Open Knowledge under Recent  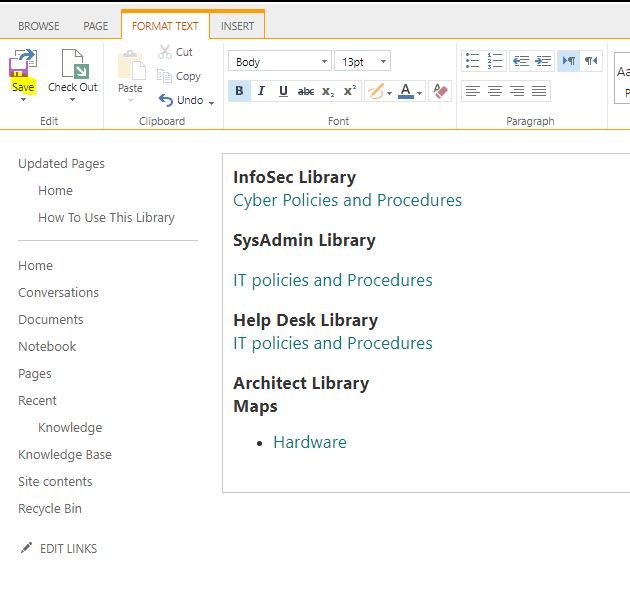point(70,427)
